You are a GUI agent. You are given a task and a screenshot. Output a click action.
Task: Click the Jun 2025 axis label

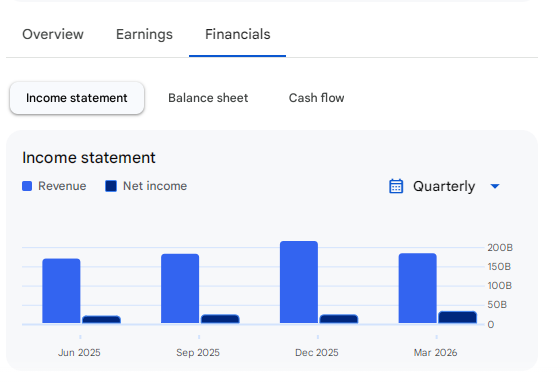click(79, 353)
